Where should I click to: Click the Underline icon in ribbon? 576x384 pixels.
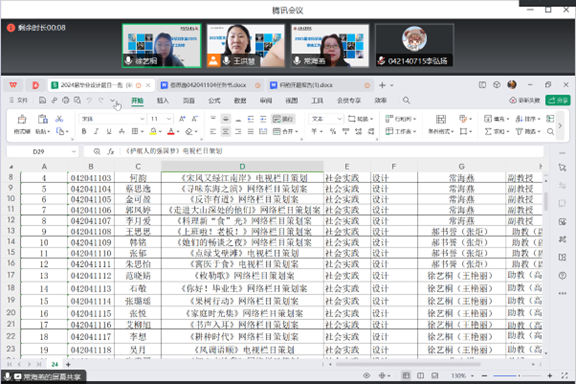(109, 131)
